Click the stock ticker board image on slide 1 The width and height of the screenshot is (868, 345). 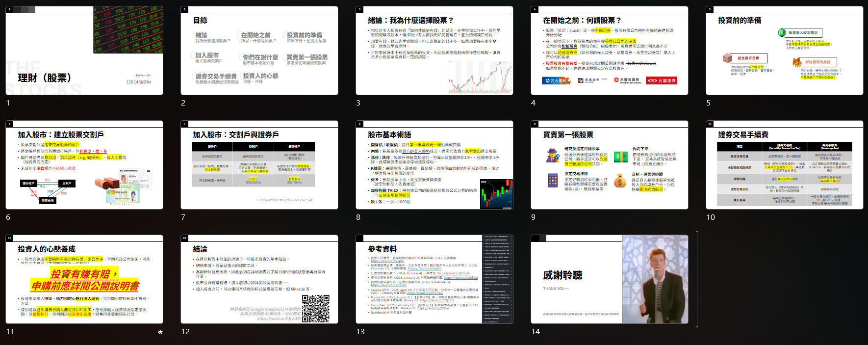[128, 30]
